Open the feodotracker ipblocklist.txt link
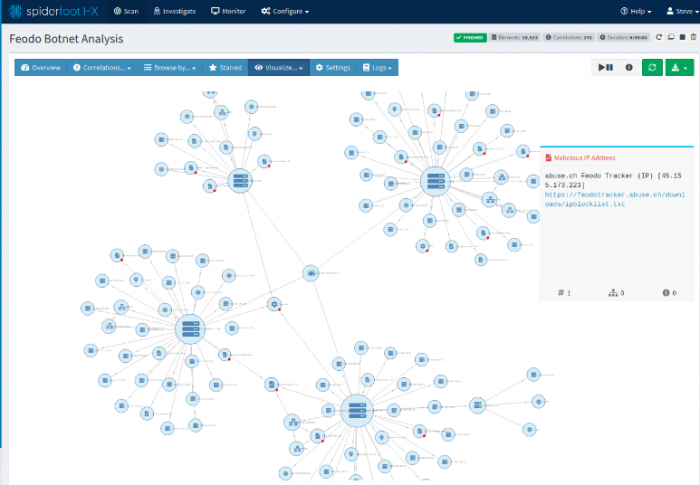Viewport: 700px width, 485px height. coord(615,199)
